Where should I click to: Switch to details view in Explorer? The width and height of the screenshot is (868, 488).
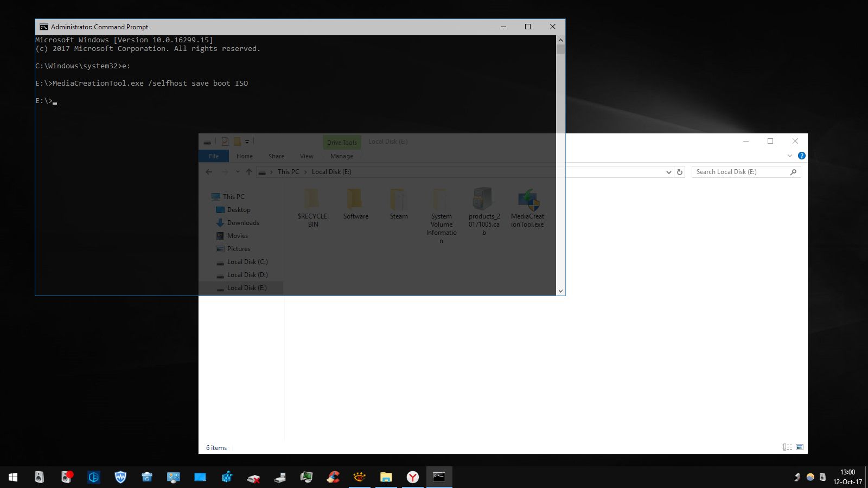[x=787, y=447]
